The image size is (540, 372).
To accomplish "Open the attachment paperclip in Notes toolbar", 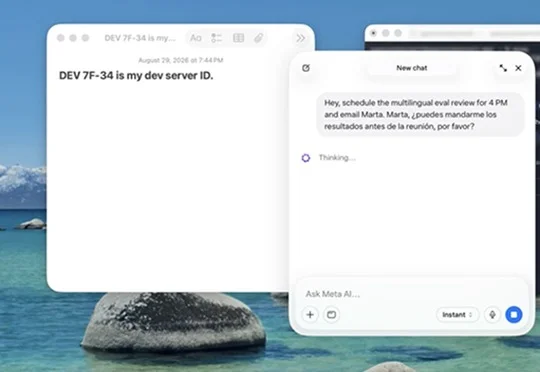I will point(259,38).
